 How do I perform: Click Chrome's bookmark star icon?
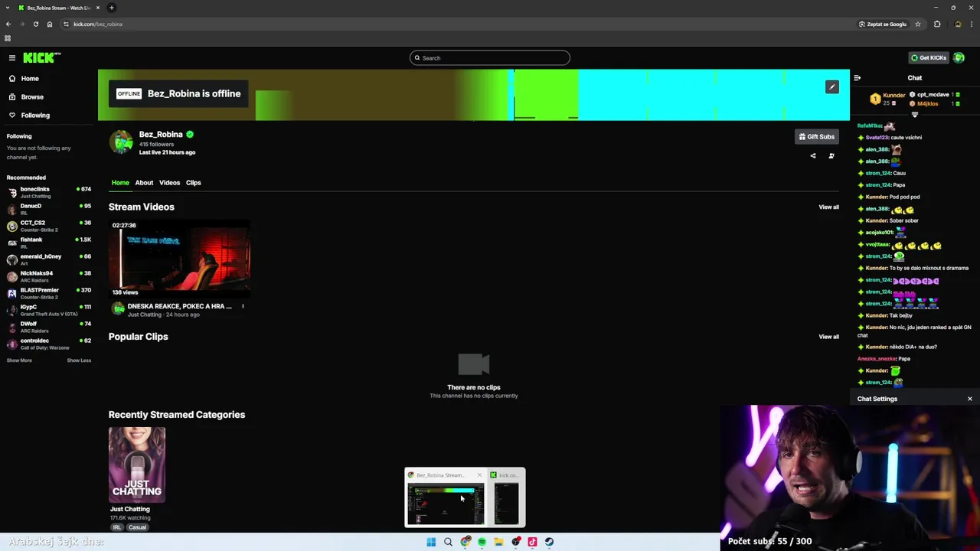click(x=918, y=24)
